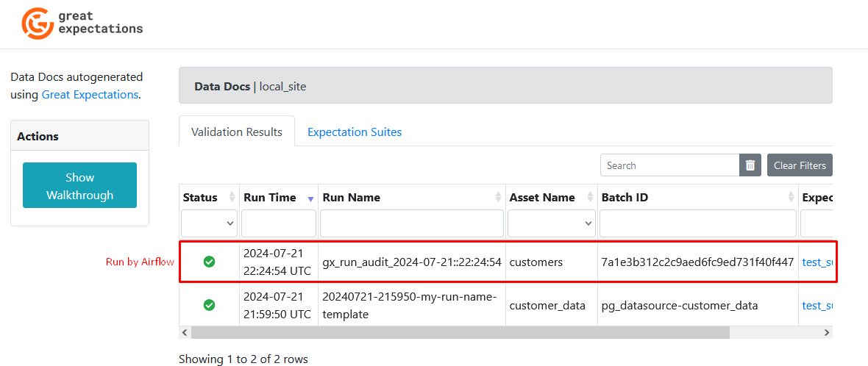868x366 pixels.
Task: Click the table search input field
Action: coord(669,165)
